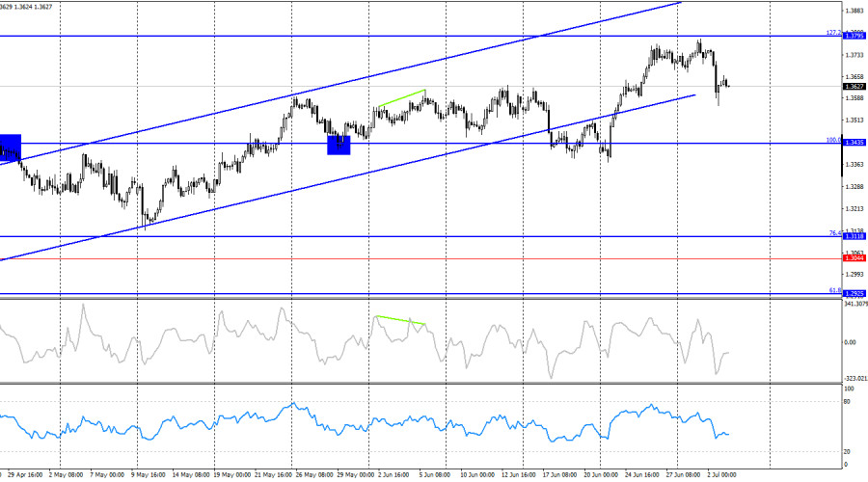Viewport: 868px width, 482px height.
Task: Click the 14 May 08:00 date label
Action: 191,475
